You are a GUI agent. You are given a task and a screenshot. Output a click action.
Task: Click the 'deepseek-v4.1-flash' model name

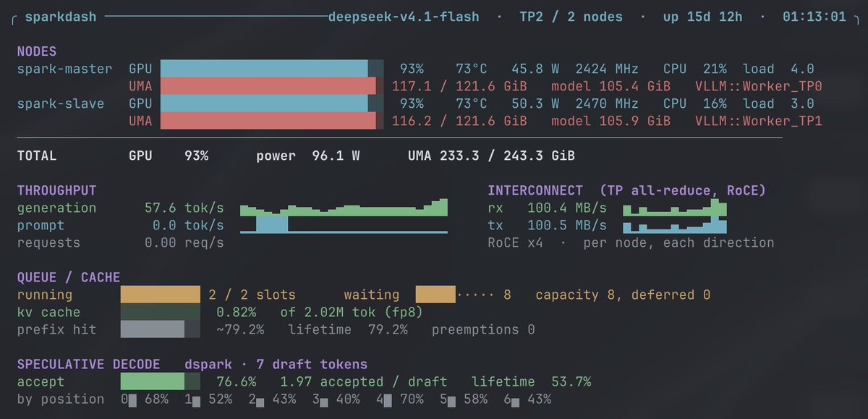pos(404,17)
